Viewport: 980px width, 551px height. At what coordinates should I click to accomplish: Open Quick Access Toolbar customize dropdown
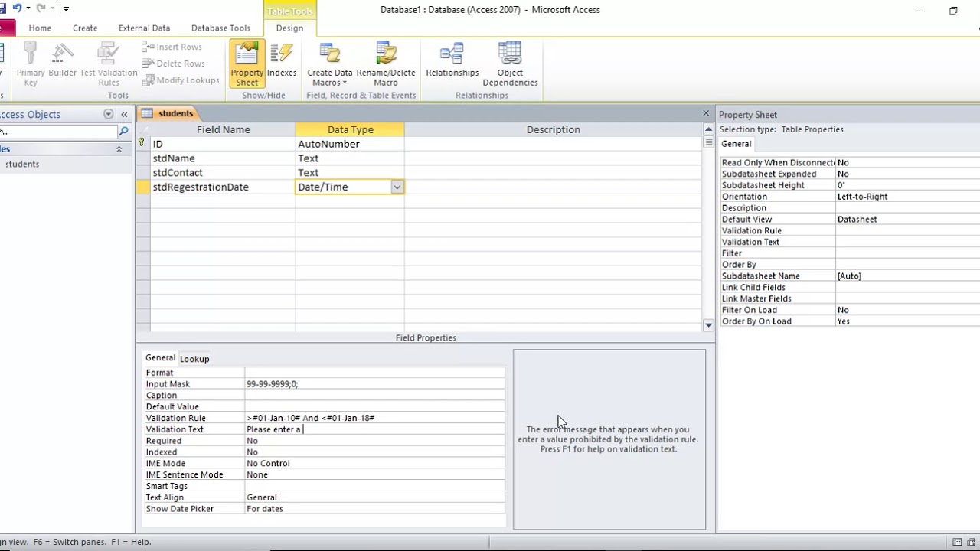(66, 9)
